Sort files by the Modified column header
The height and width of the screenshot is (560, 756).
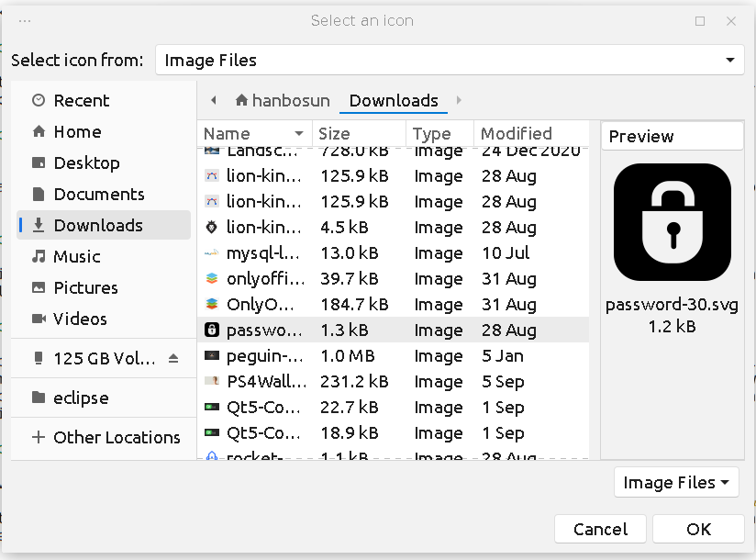517,134
